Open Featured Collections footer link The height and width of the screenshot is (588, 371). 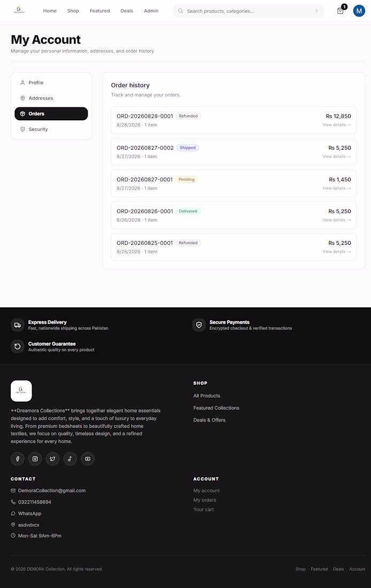click(216, 408)
